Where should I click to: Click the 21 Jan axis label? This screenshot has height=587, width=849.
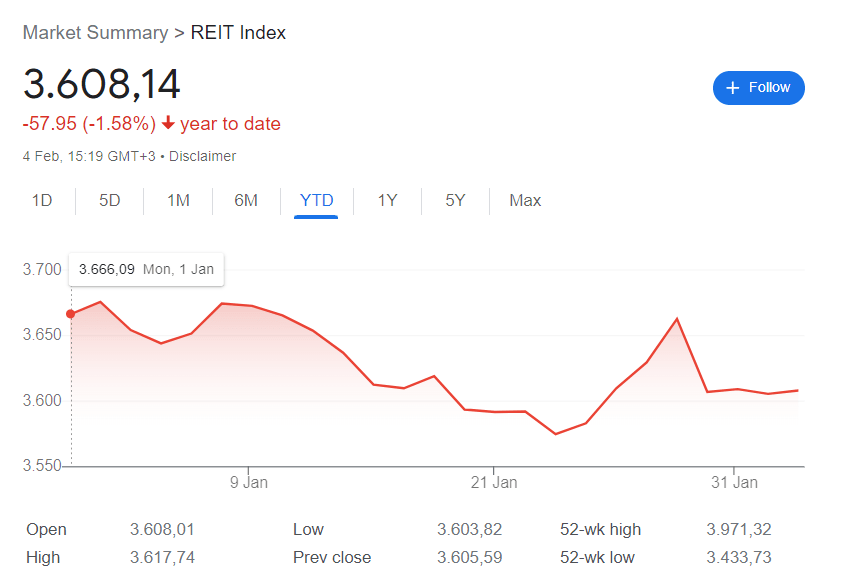(493, 483)
